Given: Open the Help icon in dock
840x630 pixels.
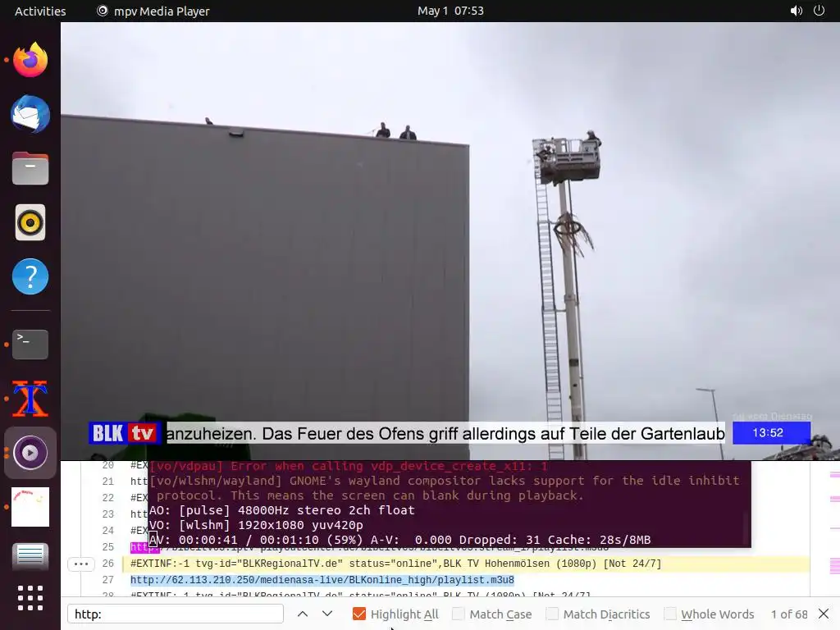Looking at the screenshot, I should [x=30, y=276].
